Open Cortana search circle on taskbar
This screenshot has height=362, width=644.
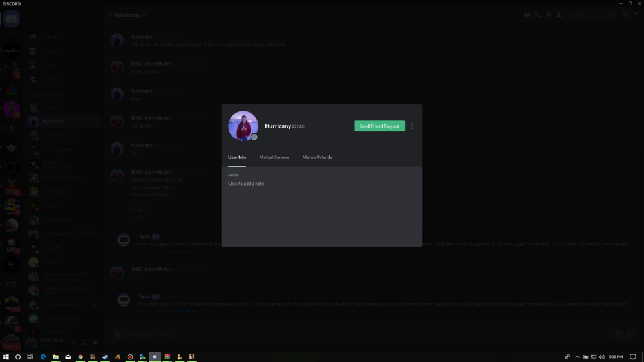click(x=18, y=357)
